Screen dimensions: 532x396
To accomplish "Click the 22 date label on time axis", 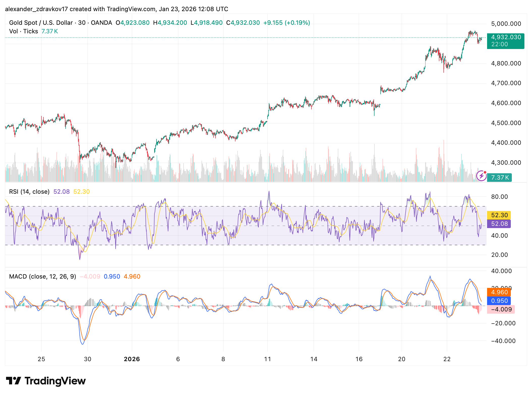I will (x=447, y=359).
